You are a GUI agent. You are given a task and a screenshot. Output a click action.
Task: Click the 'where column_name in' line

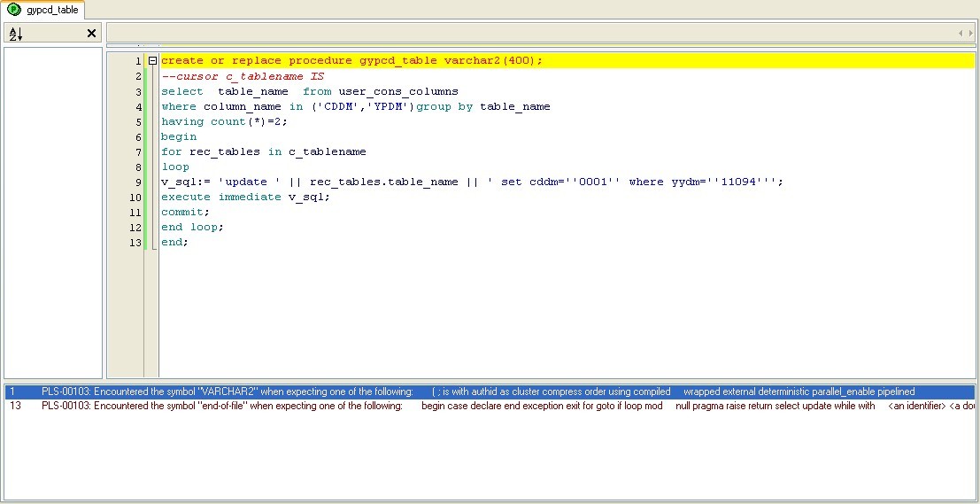coord(356,107)
